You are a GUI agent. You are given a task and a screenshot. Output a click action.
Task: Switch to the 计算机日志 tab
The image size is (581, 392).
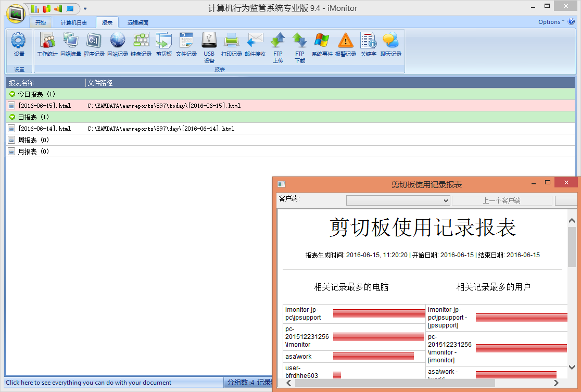click(x=74, y=23)
